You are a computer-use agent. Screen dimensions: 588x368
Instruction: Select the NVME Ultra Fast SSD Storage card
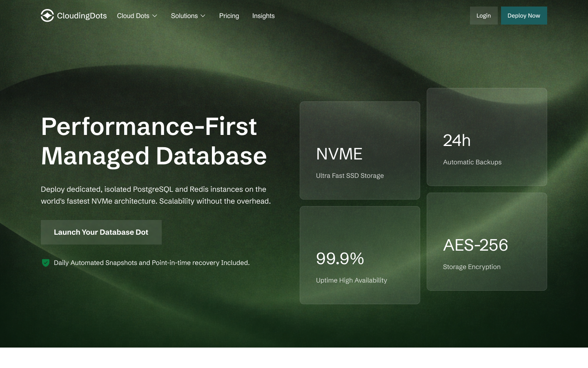click(x=360, y=150)
